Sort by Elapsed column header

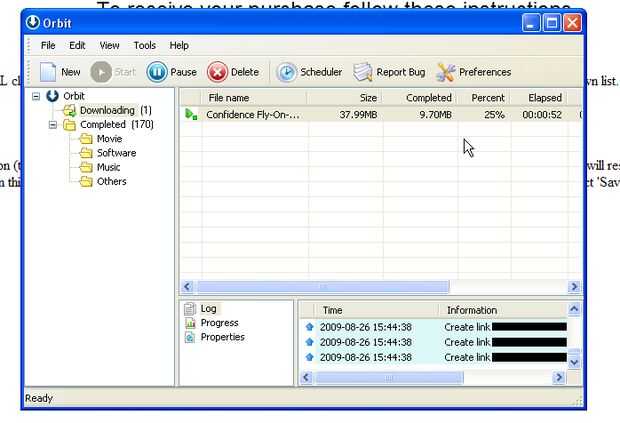click(x=539, y=98)
